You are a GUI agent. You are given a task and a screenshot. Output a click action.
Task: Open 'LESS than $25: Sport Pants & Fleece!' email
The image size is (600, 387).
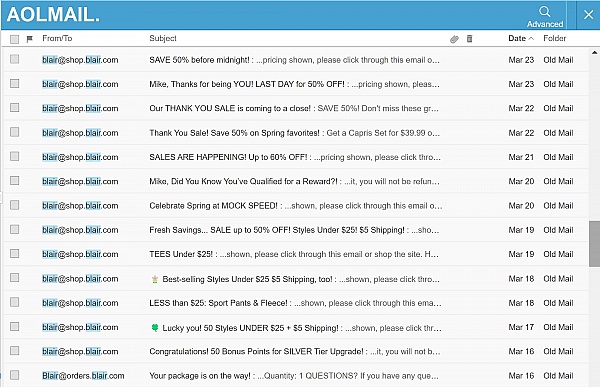coord(295,303)
